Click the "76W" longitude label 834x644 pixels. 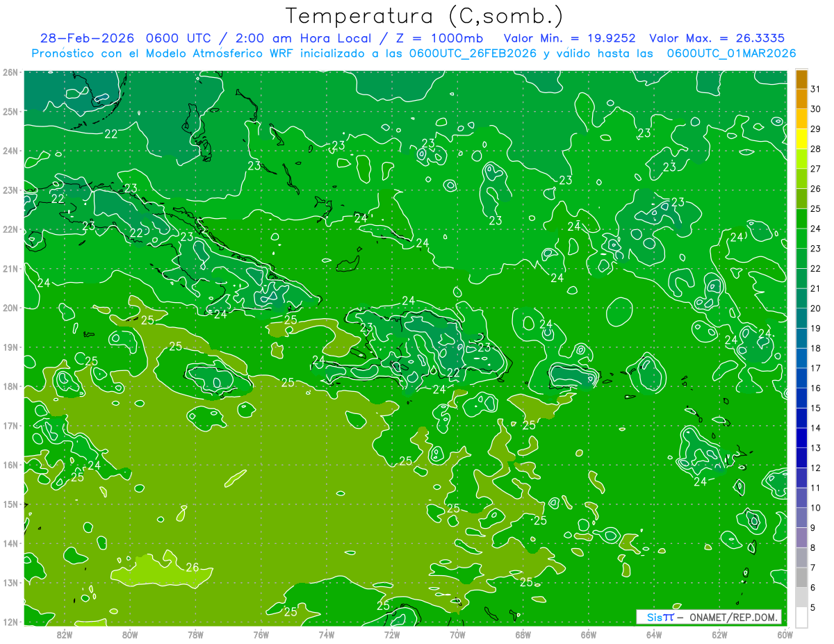tap(261, 634)
